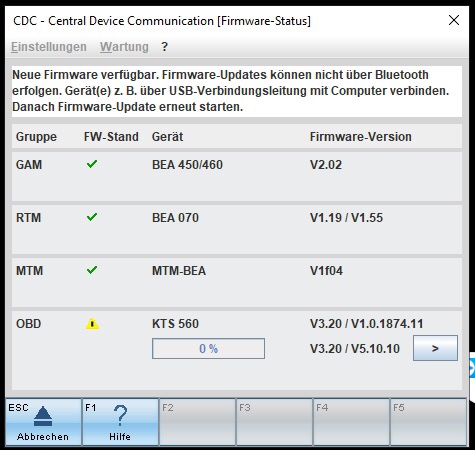This screenshot has height=450, width=475.
Task: Click the question mark Hilfe icon
Action: point(120,416)
